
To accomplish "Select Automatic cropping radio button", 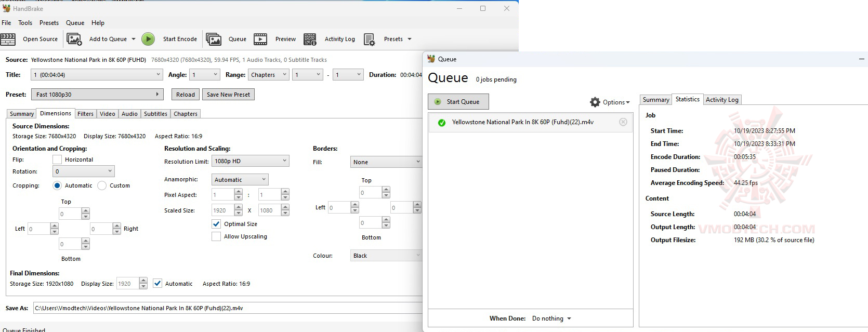I will (57, 185).
